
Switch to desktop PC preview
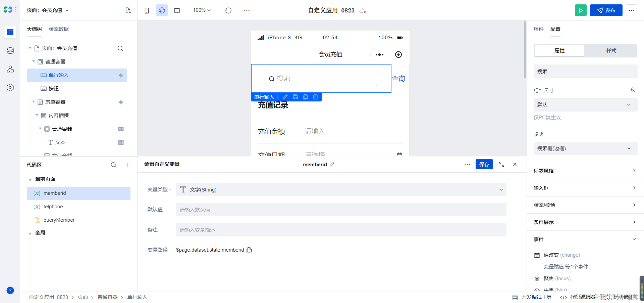177,10
